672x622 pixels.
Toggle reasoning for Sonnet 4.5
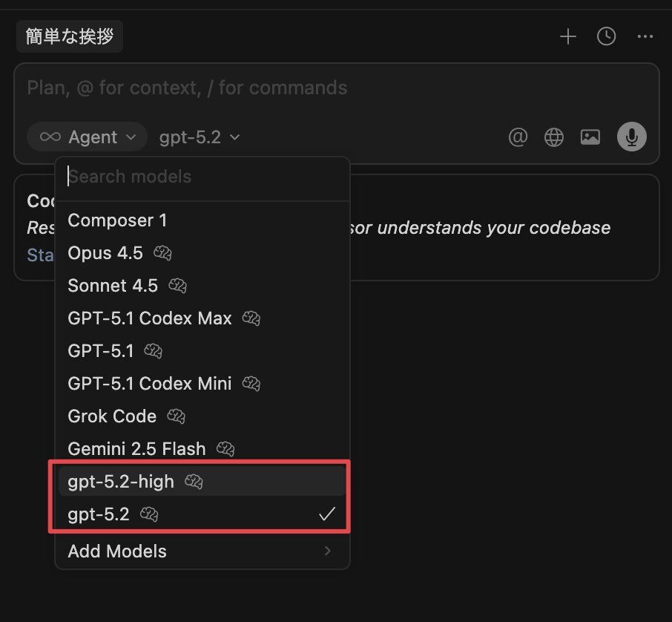tap(177, 286)
